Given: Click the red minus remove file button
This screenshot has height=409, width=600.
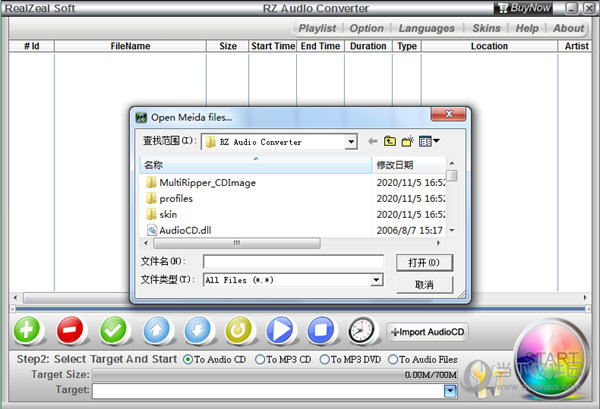Looking at the screenshot, I should pyautogui.click(x=70, y=329).
